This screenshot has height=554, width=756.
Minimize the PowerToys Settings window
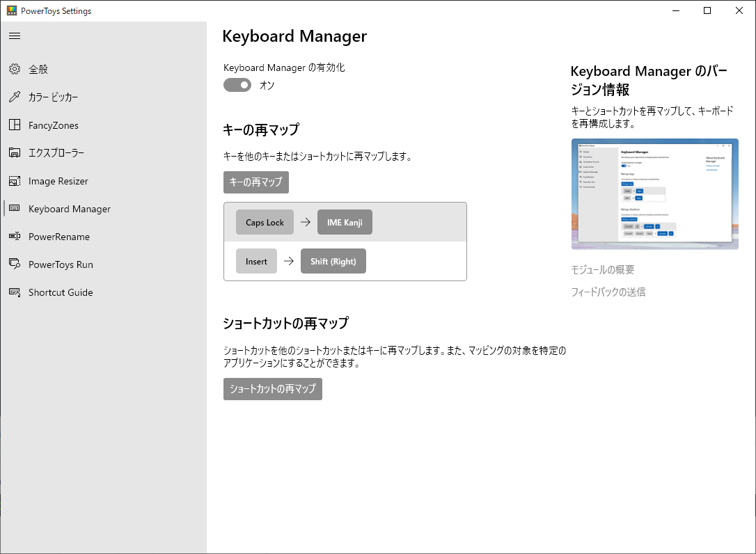[x=676, y=10]
